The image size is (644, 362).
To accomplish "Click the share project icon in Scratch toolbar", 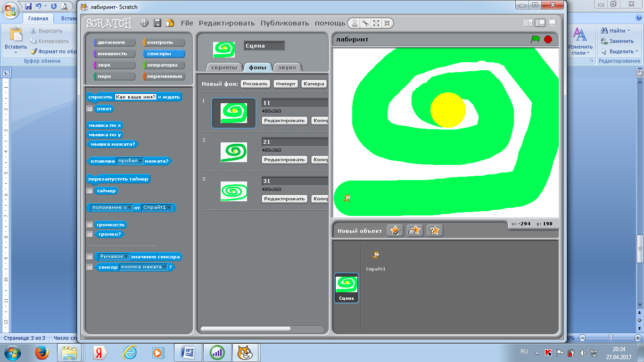I will 170,23.
